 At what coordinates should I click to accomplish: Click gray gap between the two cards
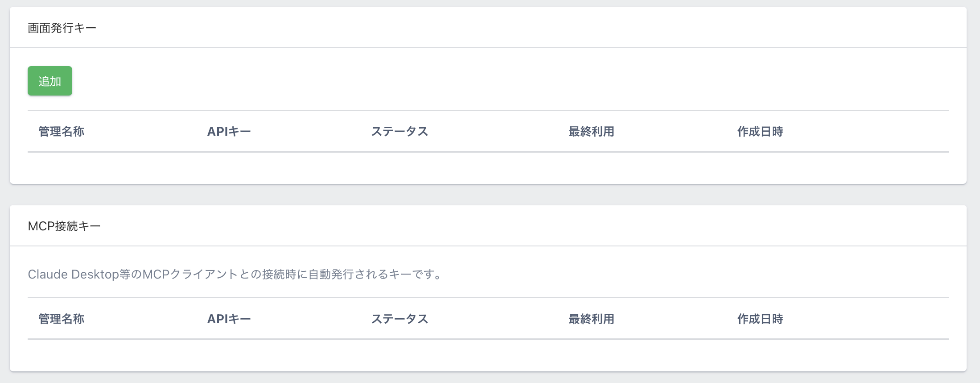488,195
